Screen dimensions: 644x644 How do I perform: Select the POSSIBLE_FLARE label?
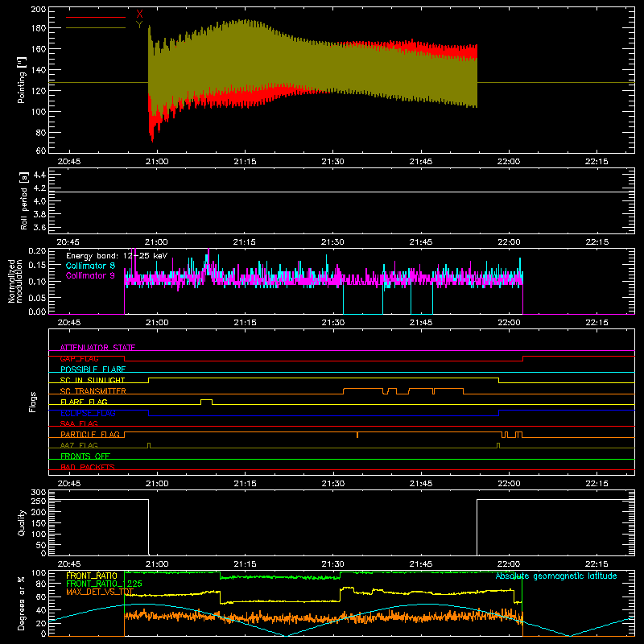[x=93, y=369]
